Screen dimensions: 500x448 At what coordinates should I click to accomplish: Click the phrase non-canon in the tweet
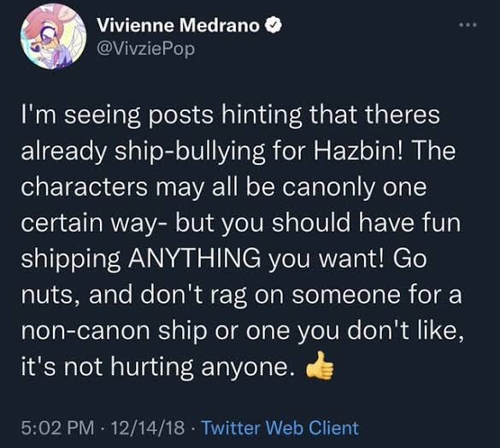click(x=85, y=331)
